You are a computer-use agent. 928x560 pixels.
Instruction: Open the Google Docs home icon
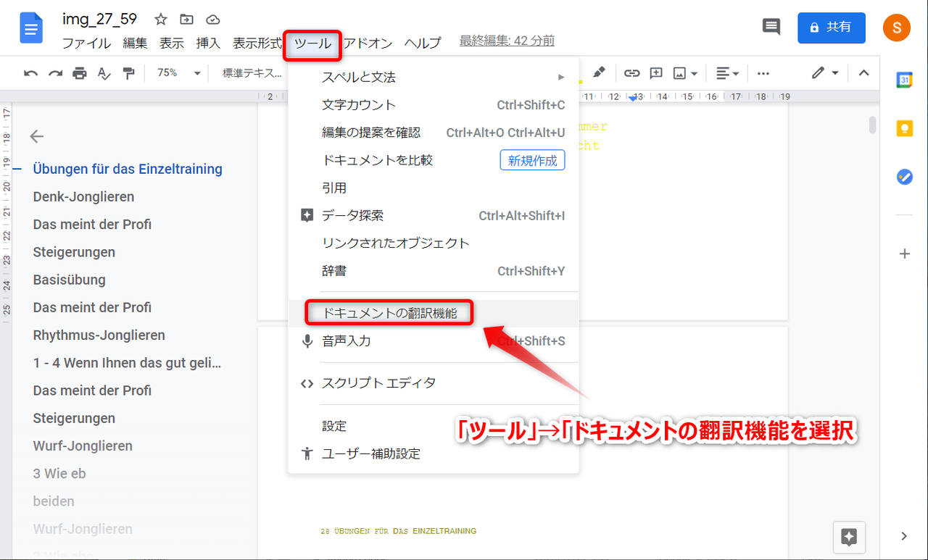[32, 28]
